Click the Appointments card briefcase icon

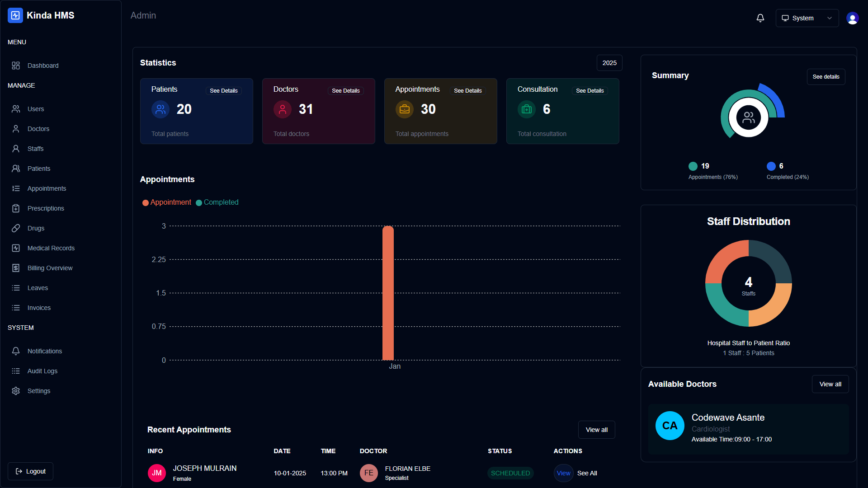[x=405, y=109]
